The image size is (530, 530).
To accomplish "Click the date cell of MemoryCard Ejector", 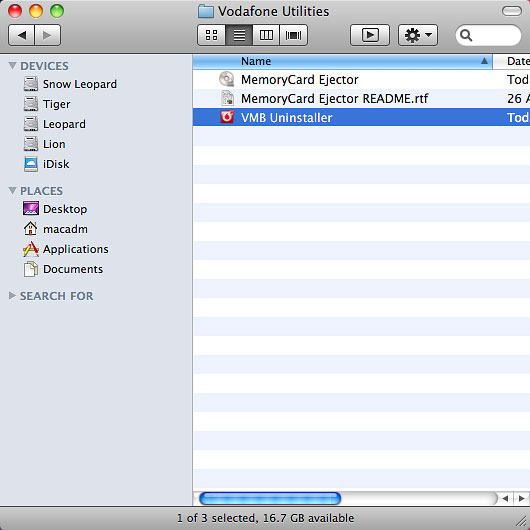I will [517, 79].
